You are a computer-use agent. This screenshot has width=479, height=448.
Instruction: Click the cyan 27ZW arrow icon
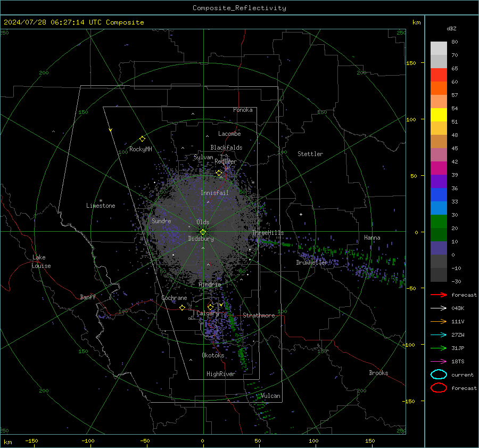pyautogui.click(x=439, y=335)
